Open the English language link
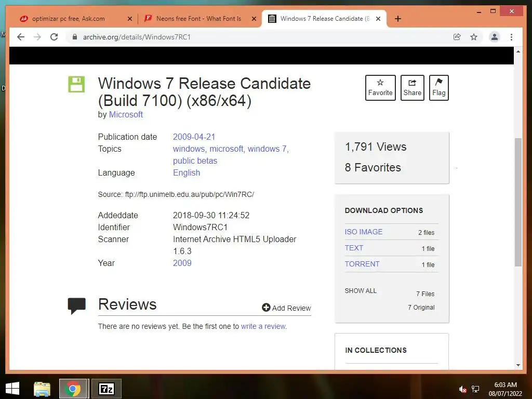Screen dimensions: 532x399 tap(187, 172)
